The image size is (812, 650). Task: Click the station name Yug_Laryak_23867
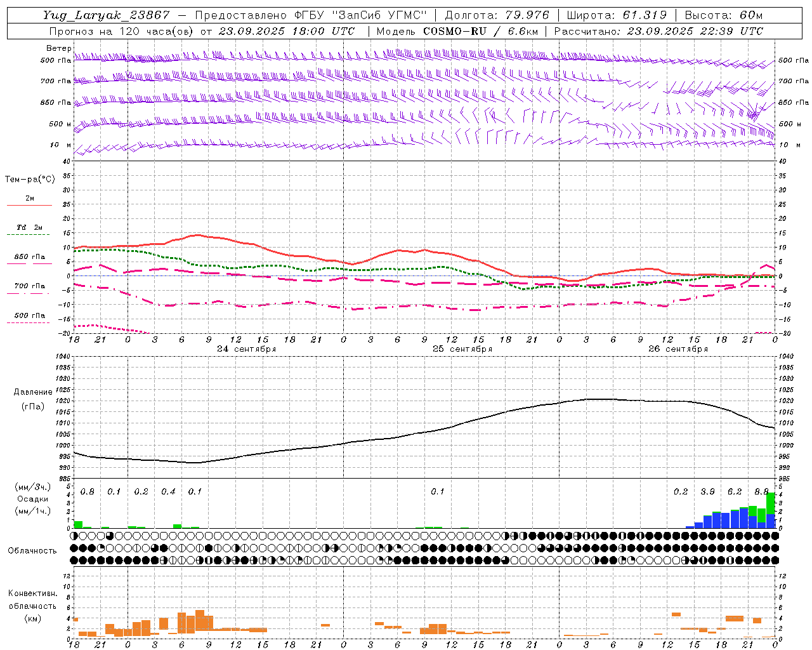point(107,15)
